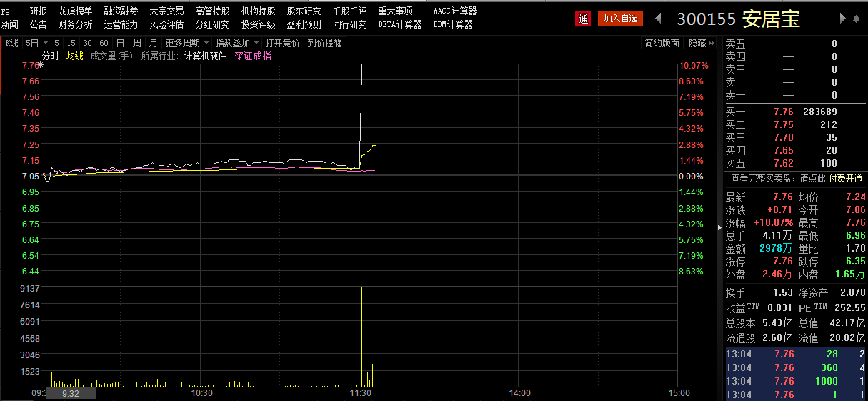The height and width of the screenshot is (401, 868).
Task: Click the 加入自选 button
Action: (620, 19)
